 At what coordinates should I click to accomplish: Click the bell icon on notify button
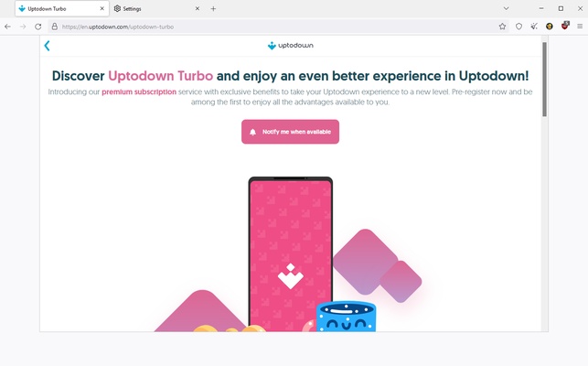[x=252, y=132]
